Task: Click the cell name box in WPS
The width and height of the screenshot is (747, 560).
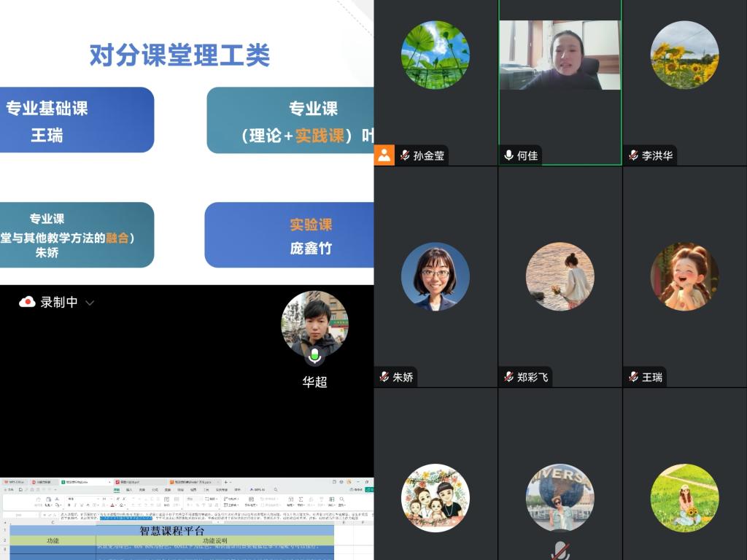Action: coord(19,515)
